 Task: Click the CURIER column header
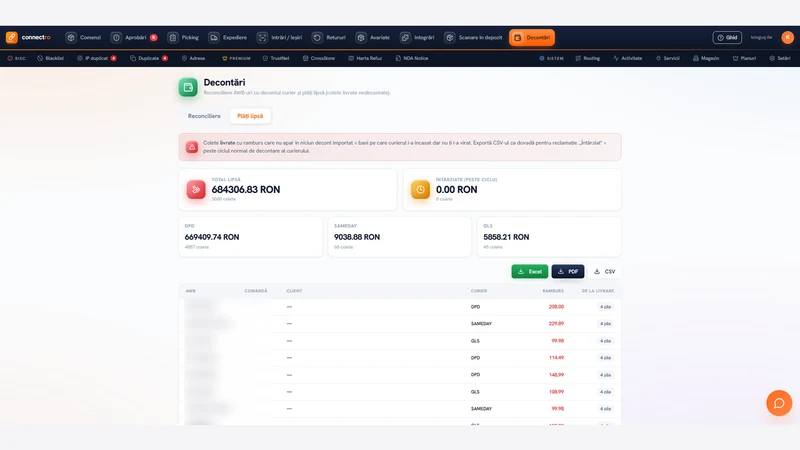tap(479, 291)
